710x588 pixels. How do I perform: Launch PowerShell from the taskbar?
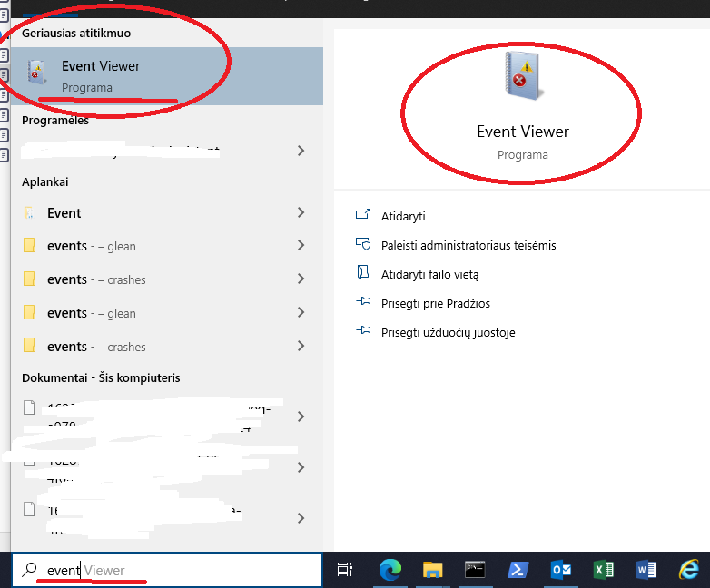tap(516, 570)
